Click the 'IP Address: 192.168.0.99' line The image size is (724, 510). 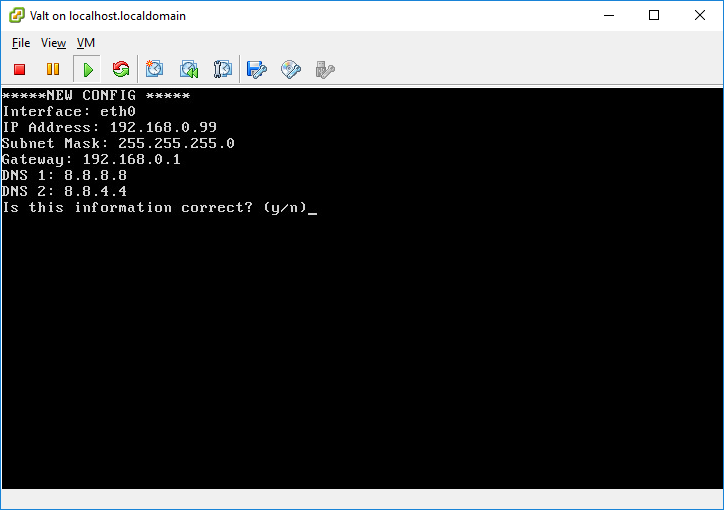[x=109, y=127]
